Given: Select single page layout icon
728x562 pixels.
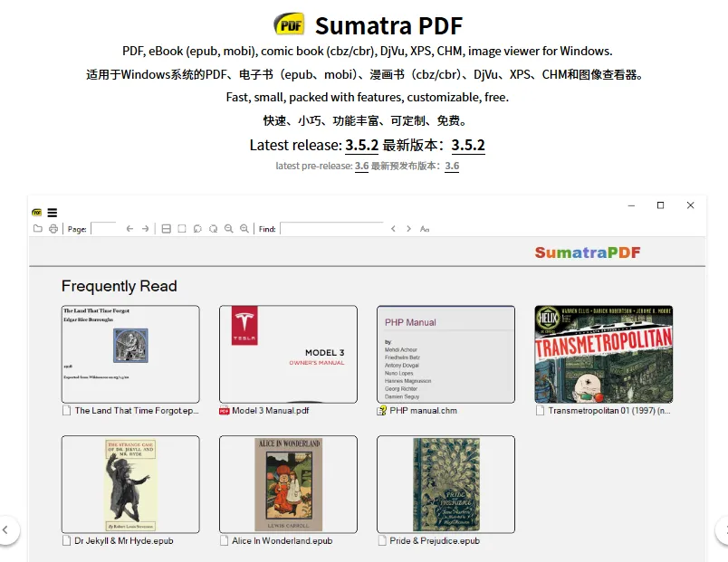Looking at the screenshot, I should [182, 228].
